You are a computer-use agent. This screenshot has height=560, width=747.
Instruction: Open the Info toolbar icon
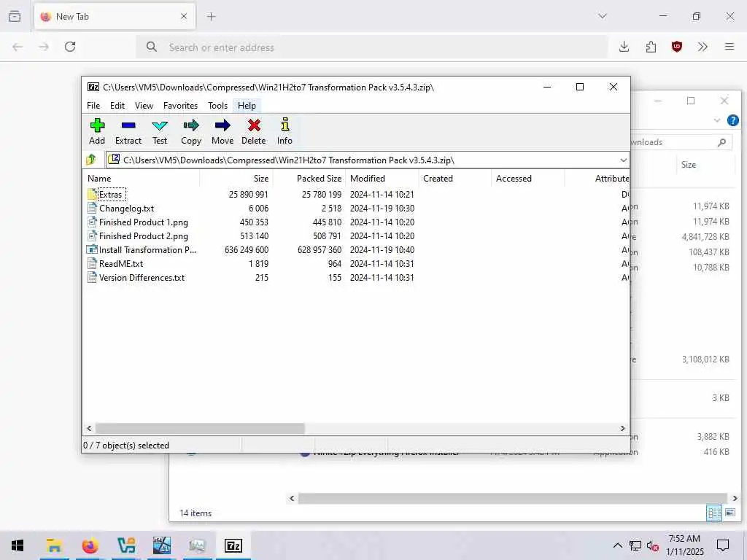(285, 131)
